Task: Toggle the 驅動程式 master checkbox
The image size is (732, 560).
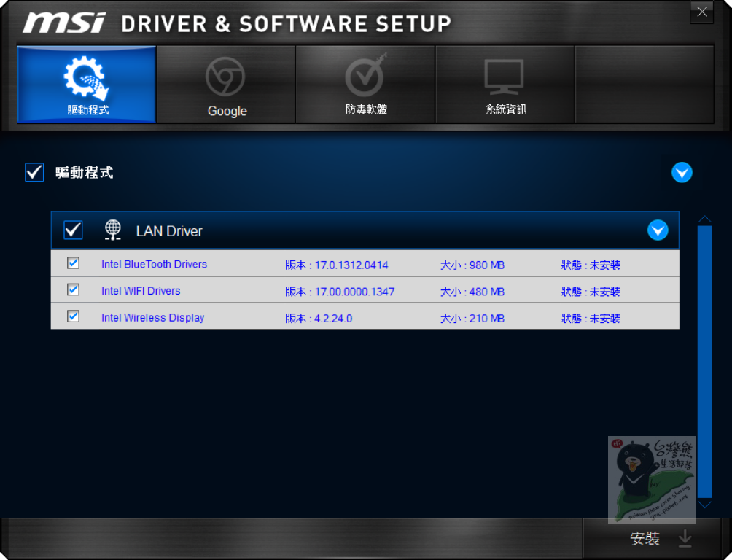Action: [x=34, y=172]
